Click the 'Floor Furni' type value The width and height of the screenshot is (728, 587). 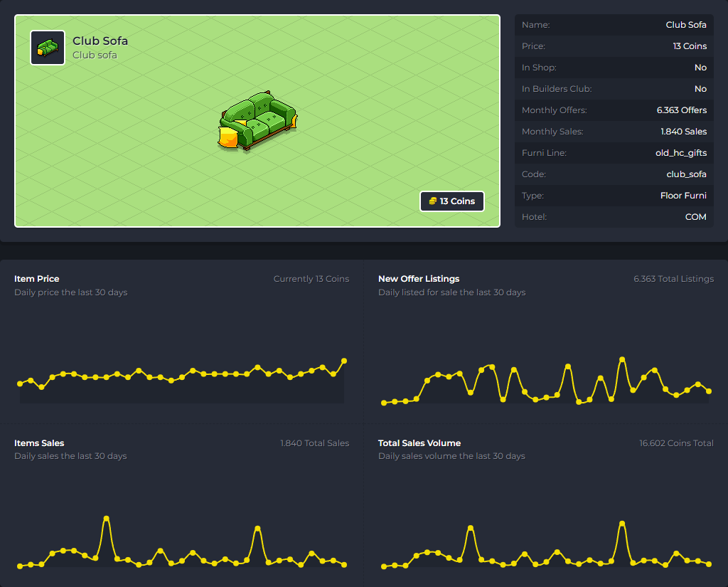coord(683,196)
